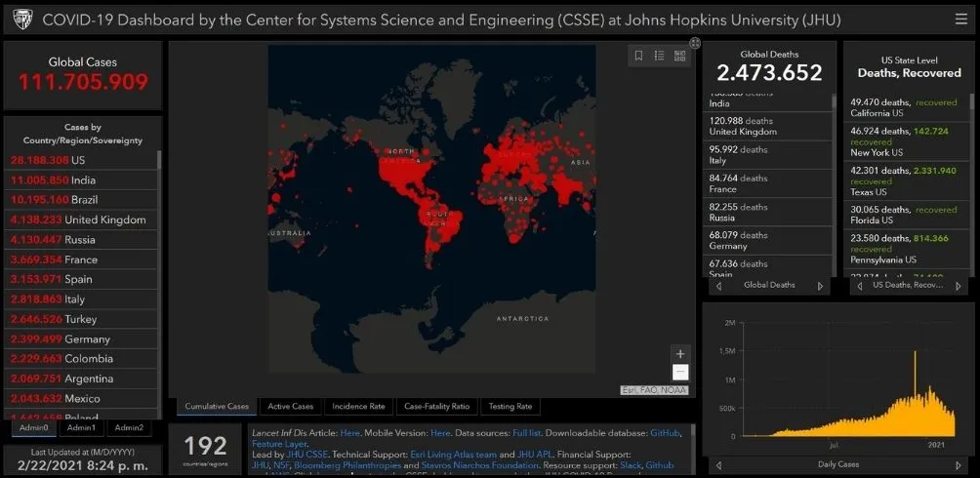Select France in the cases list
Image resolution: width=980 pixels, height=478 pixels.
coord(81,259)
